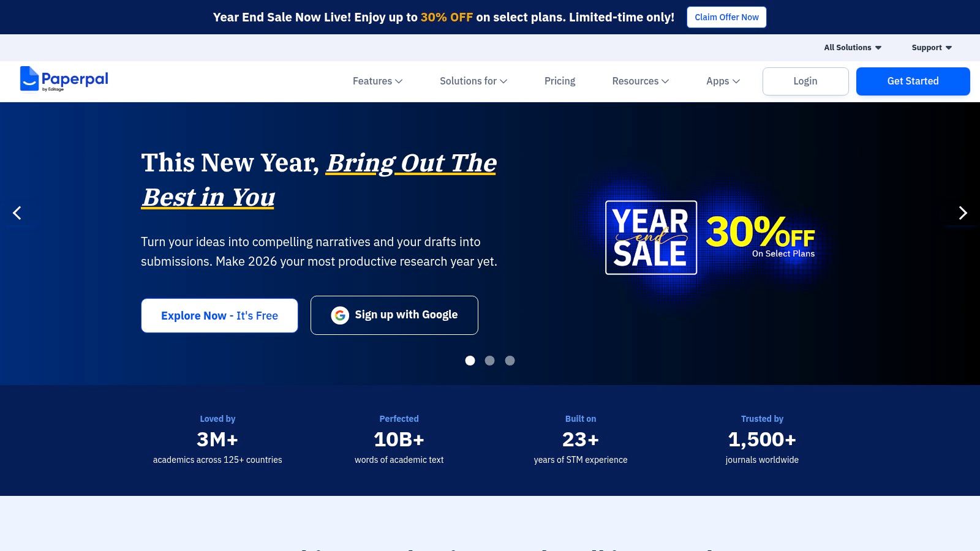Click the '10B+' statistic
Screen dimensions: 980x551
tap(399, 440)
